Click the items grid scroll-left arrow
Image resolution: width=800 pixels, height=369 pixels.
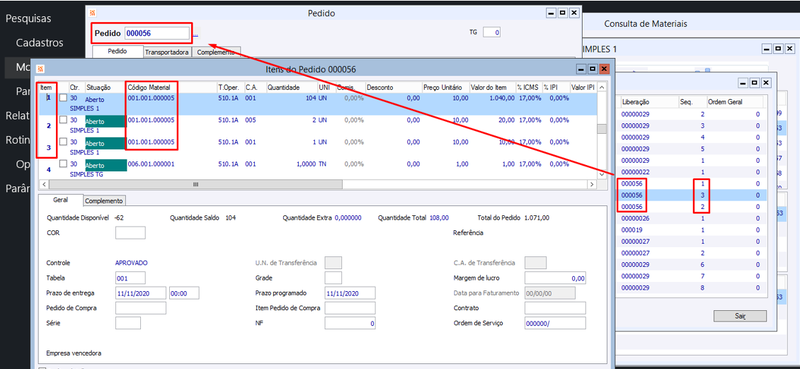pyautogui.click(x=43, y=184)
